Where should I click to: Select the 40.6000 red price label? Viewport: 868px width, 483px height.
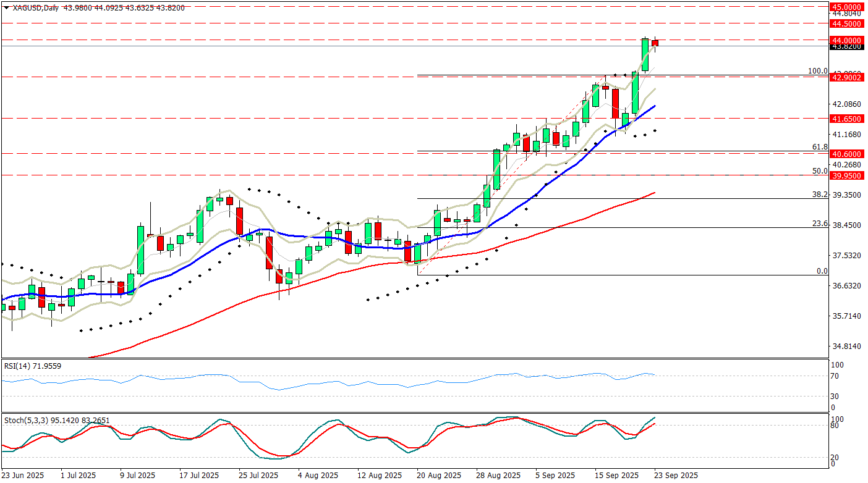(x=847, y=154)
